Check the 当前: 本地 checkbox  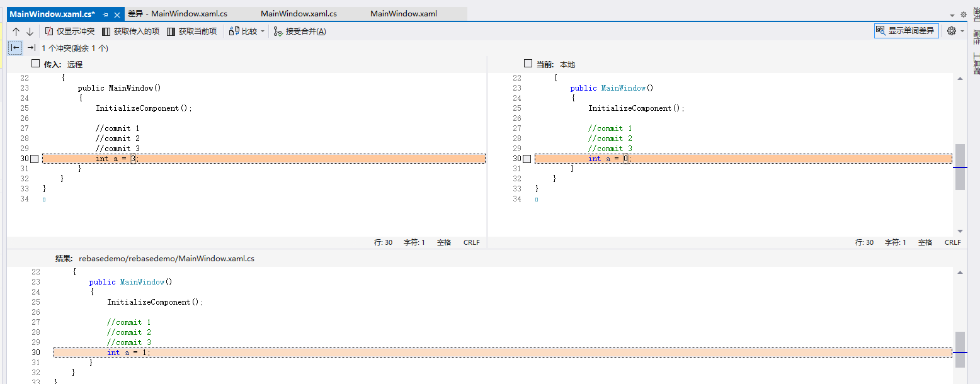click(528, 64)
